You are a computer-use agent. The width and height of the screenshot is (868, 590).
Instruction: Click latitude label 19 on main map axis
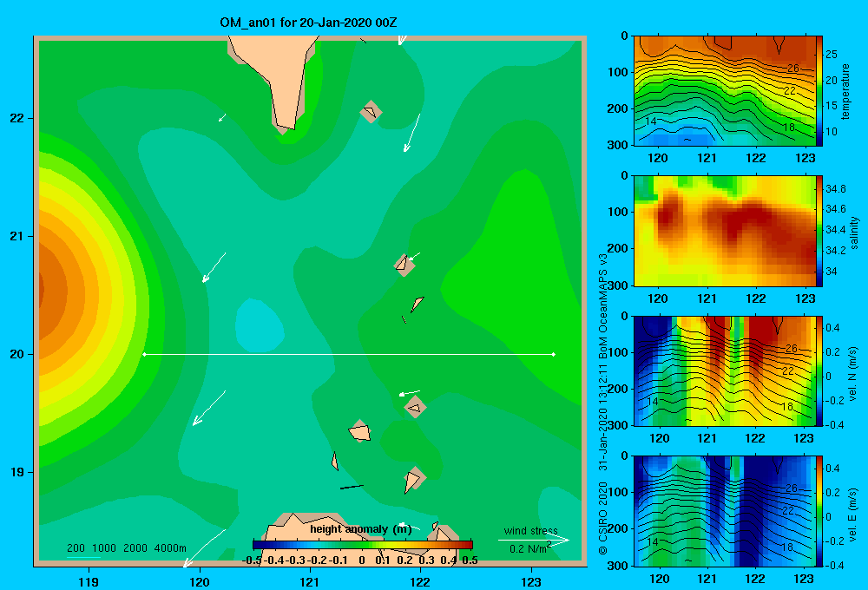(x=17, y=472)
